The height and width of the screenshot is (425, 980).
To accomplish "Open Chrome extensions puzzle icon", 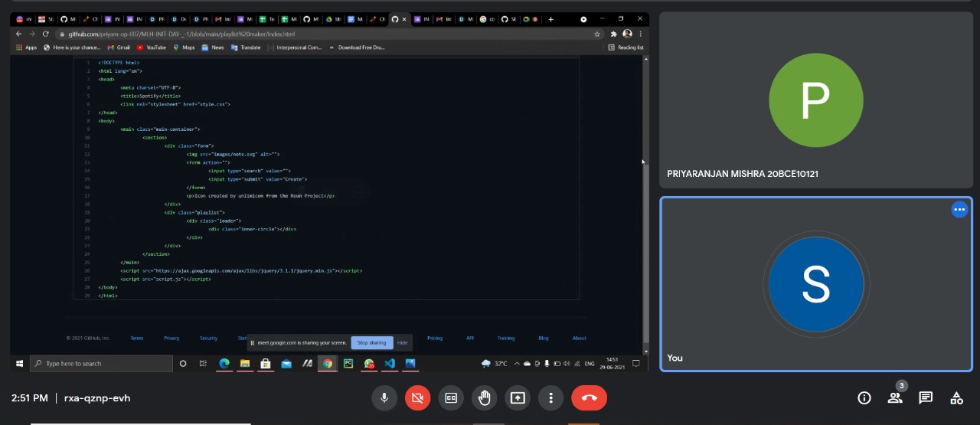I will point(614,34).
